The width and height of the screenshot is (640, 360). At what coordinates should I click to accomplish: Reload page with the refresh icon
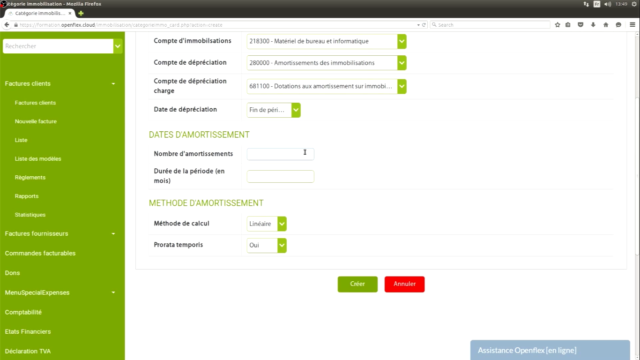click(x=424, y=25)
